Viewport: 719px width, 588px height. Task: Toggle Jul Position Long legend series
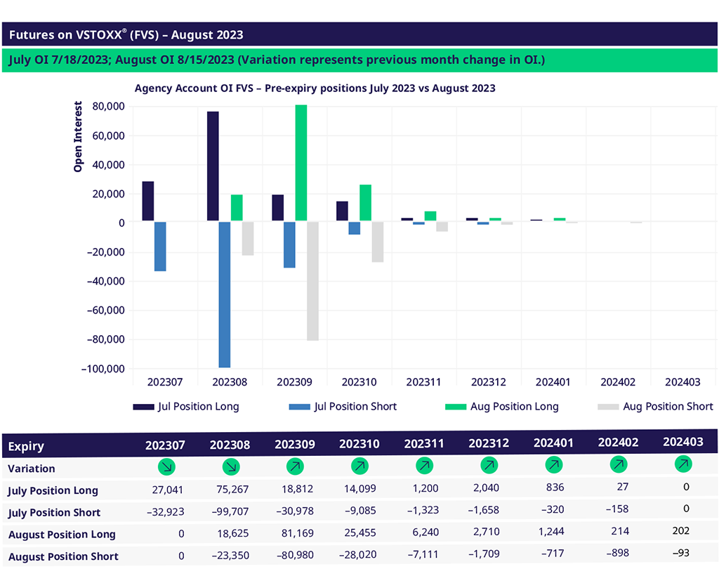tap(186, 407)
